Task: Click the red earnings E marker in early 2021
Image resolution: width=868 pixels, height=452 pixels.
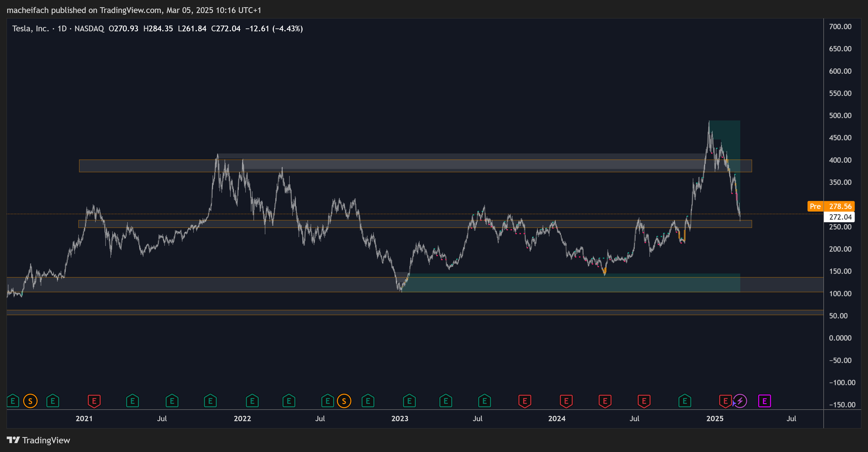Action: tap(94, 401)
